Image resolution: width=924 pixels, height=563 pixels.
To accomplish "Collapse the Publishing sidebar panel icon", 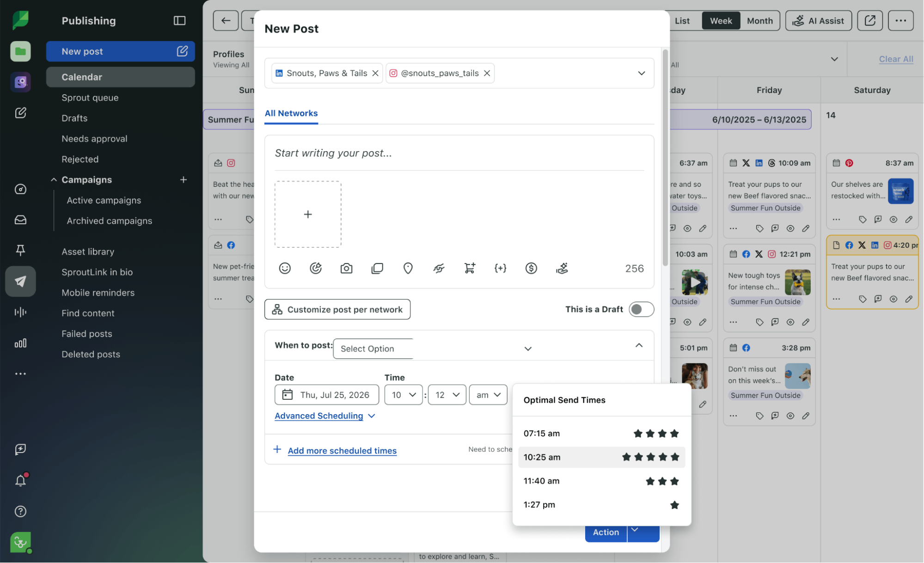I will click(179, 21).
